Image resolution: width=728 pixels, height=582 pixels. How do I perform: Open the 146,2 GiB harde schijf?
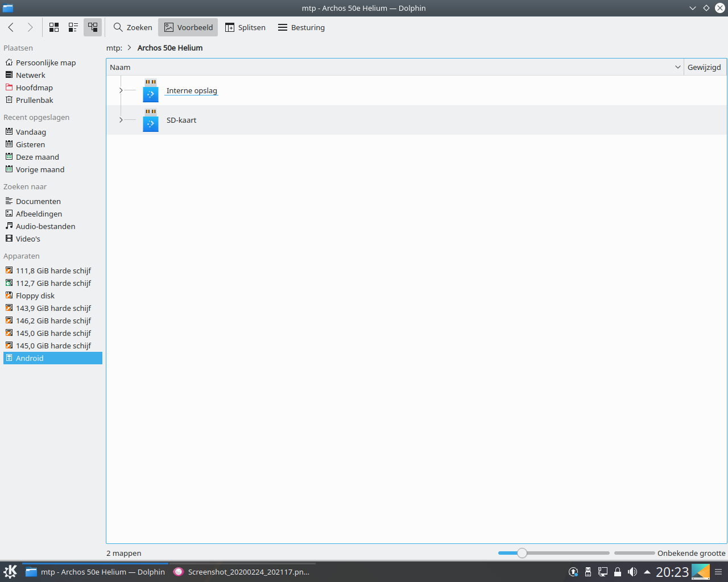[x=53, y=321]
